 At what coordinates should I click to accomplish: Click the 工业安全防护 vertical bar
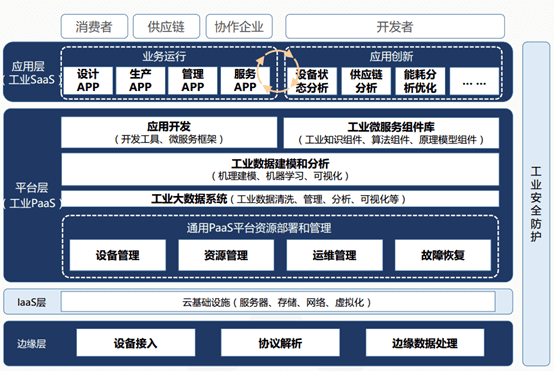coord(536,204)
